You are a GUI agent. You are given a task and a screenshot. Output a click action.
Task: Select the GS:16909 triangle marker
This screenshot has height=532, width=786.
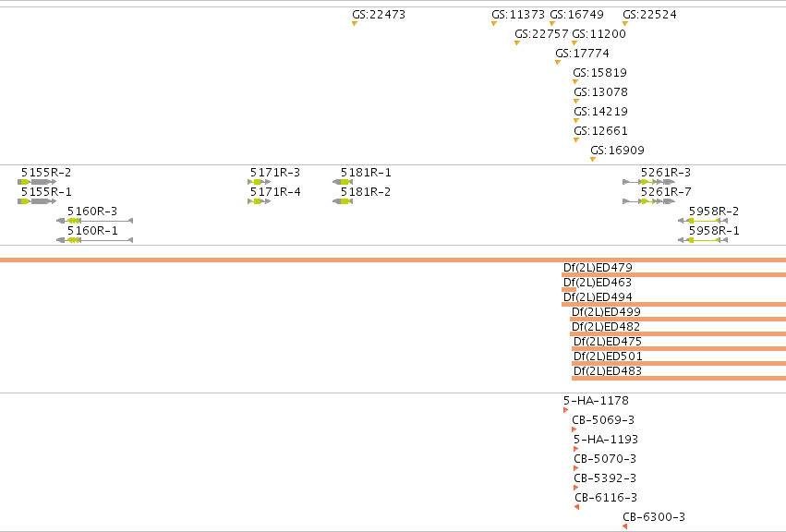[x=593, y=160]
